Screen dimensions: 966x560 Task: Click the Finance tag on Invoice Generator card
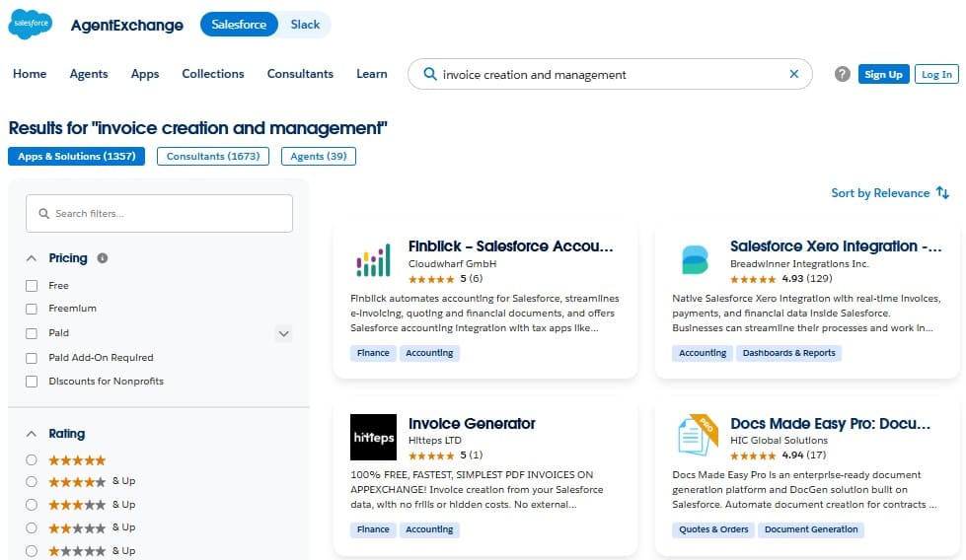tap(373, 529)
